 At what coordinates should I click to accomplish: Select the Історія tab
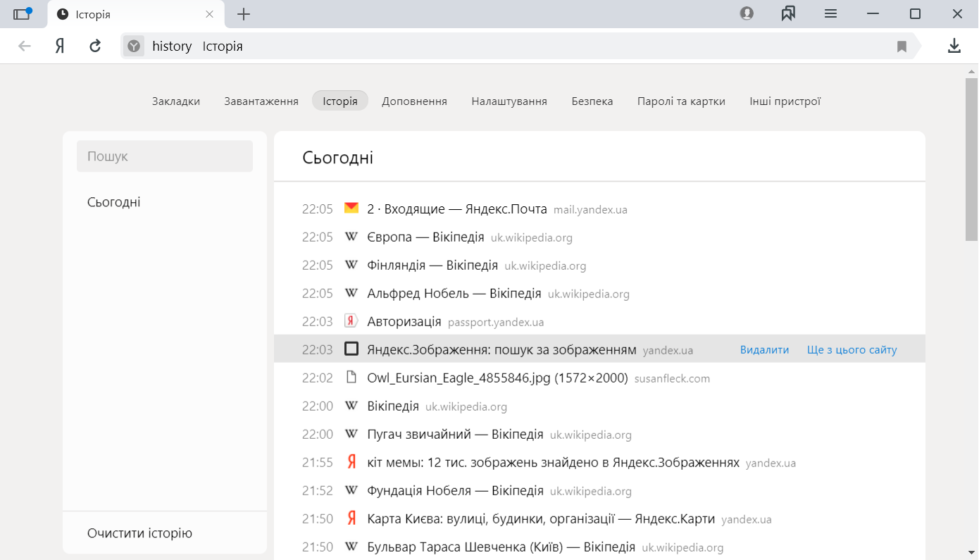click(x=340, y=101)
